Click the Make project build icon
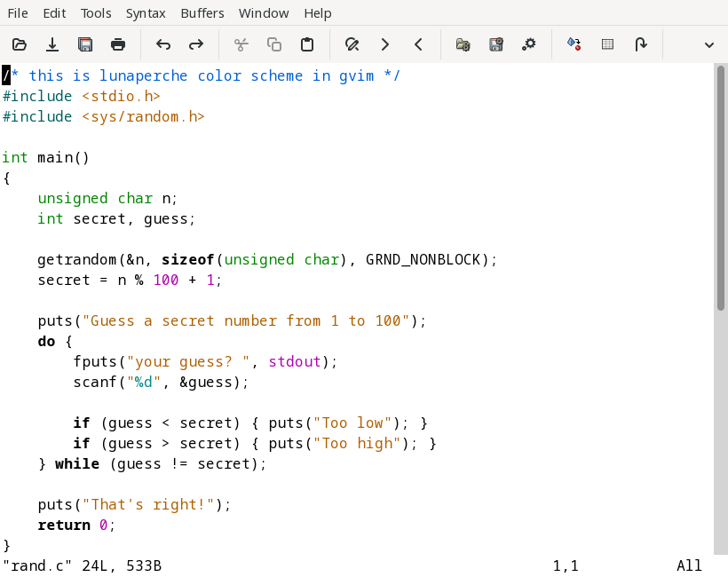This screenshot has width=728, height=577. pos(574,44)
